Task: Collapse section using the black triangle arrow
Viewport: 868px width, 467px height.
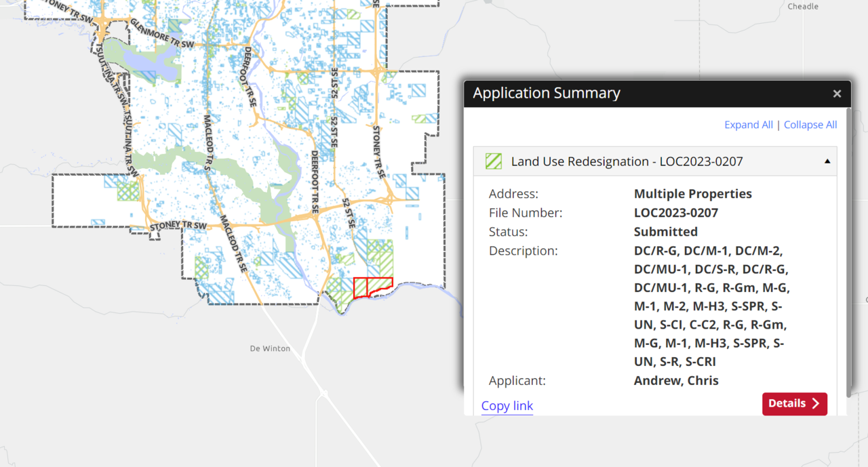Action: click(x=827, y=161)
